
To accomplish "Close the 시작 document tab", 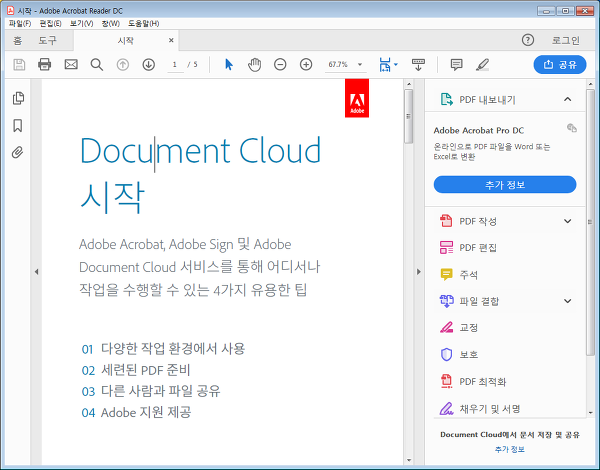I will pos(171,40).
